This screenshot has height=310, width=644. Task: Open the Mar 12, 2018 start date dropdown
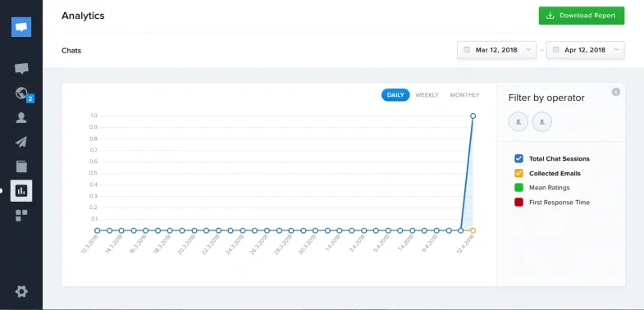point(496,50)
